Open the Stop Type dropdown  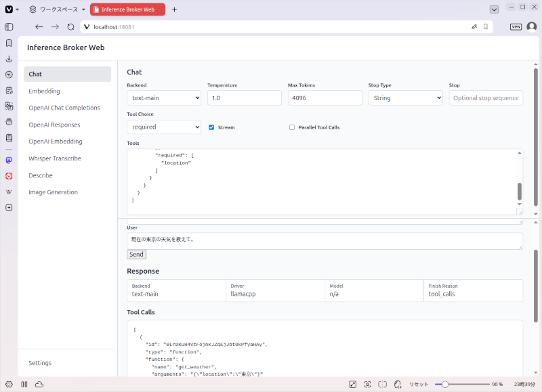coord(405,98)
